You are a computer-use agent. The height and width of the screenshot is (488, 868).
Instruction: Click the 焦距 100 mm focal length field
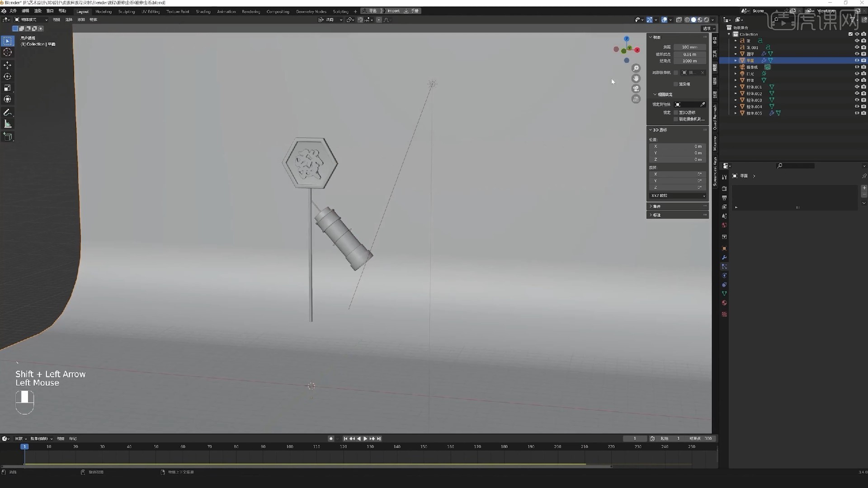[690, 47]
